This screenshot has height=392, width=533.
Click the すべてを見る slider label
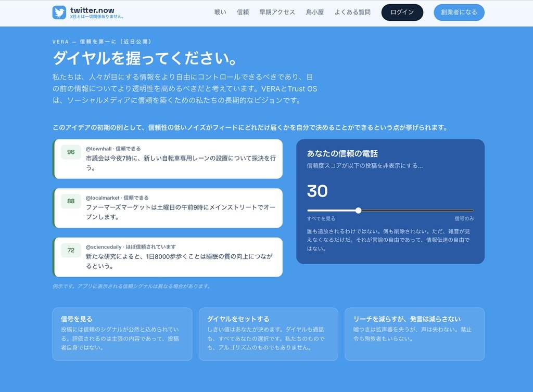(321, 218)
